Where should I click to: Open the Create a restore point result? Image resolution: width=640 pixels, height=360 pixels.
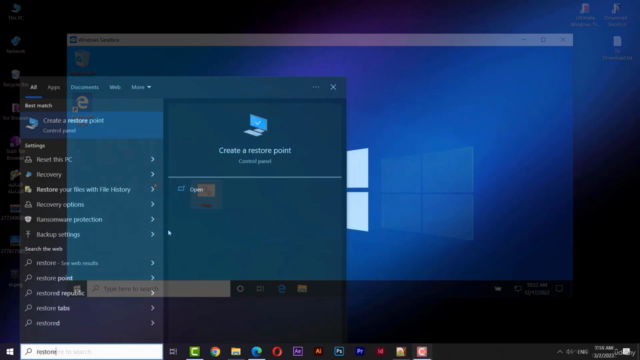coord(92,125)
